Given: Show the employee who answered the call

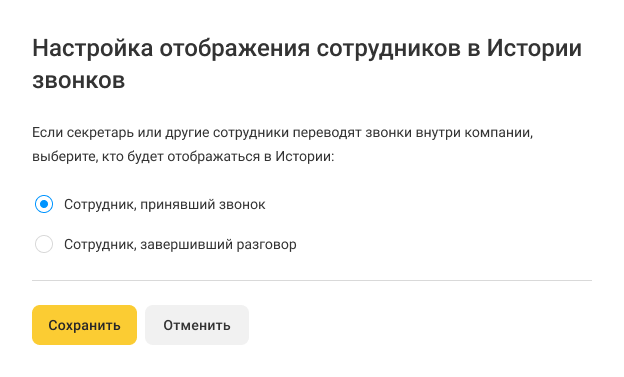Looking at the screenshot, I should tap(44, 204).
